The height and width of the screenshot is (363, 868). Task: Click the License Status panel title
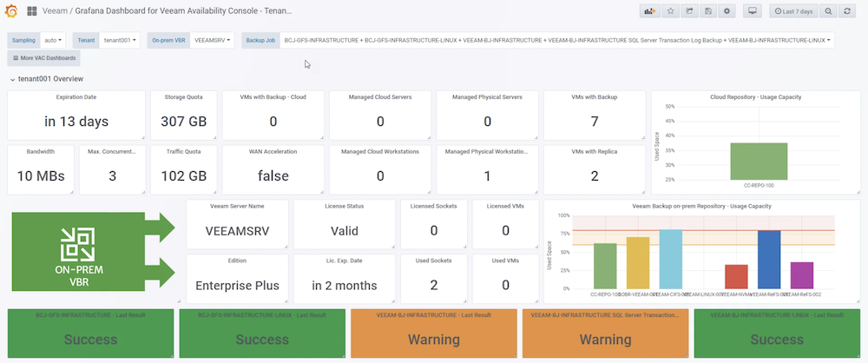(345, 206)
